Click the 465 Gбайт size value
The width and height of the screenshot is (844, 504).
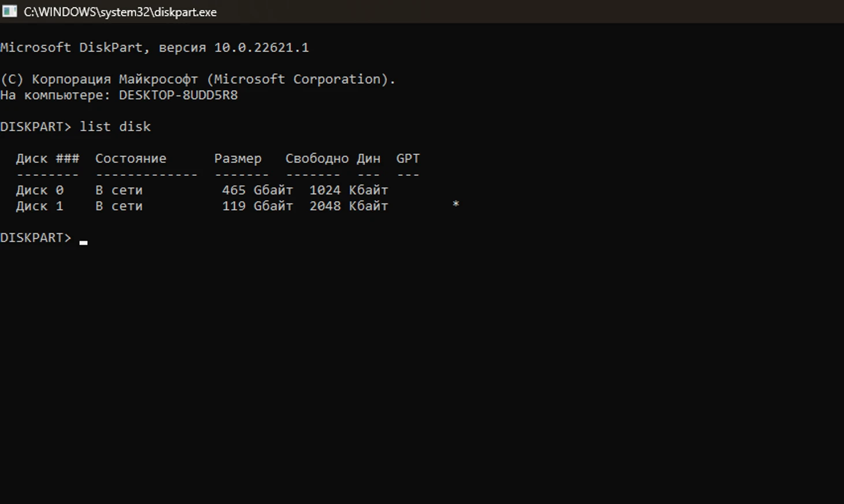click(x=257, y=190)
